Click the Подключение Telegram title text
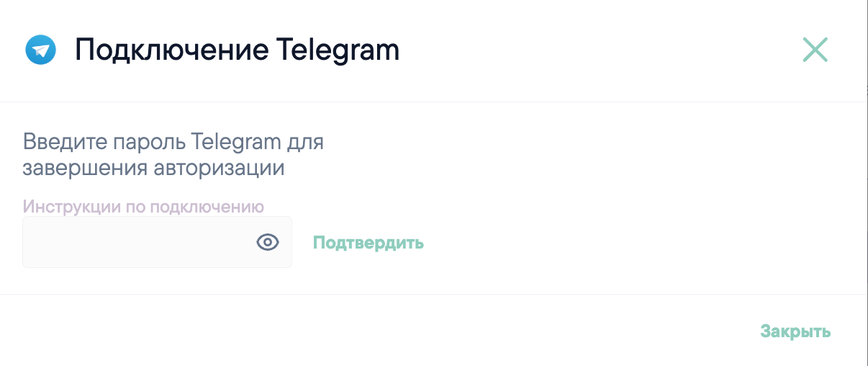868x366 pixels. click(238, 51)
